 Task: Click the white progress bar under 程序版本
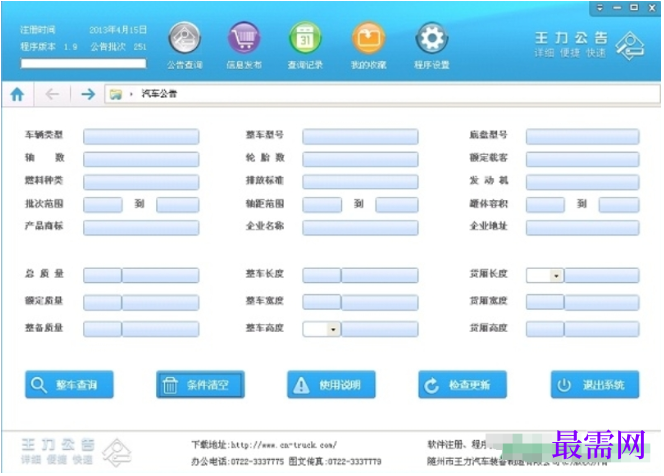(83, 64)
